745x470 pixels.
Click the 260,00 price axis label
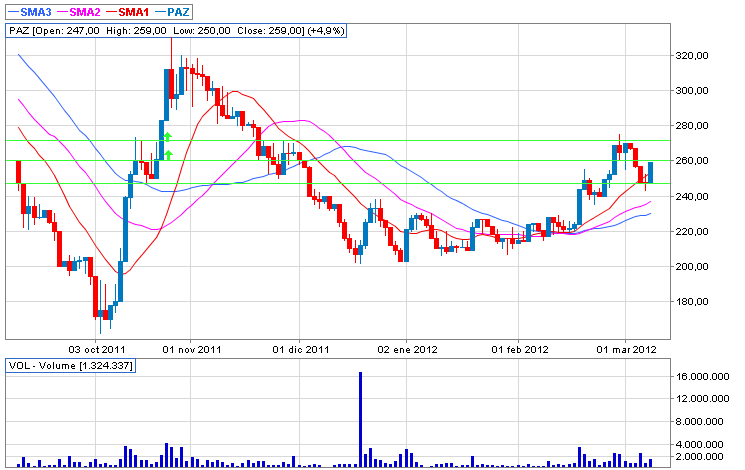tap(692, 161)
